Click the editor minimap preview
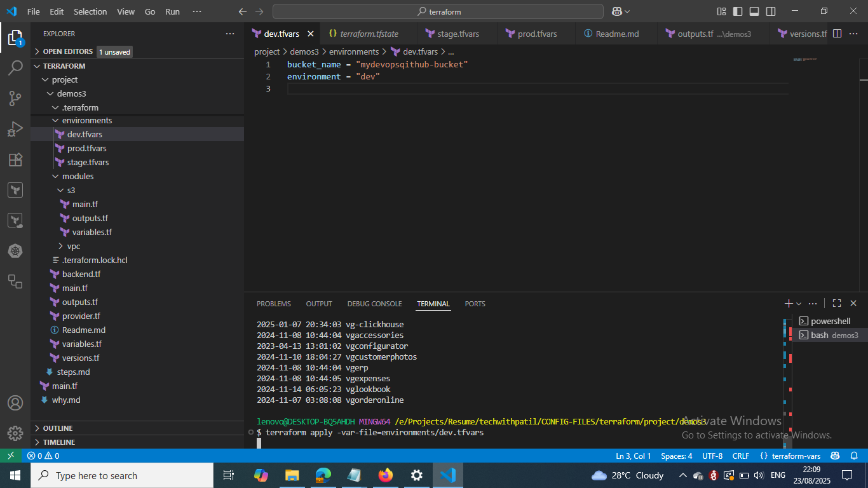 click(804, 60)
